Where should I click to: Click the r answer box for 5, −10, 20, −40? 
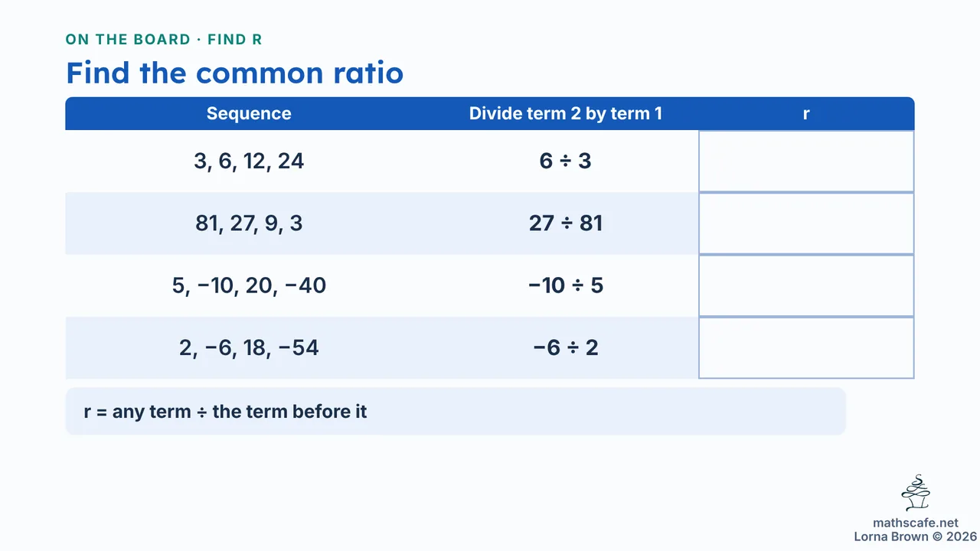point(806,285)
